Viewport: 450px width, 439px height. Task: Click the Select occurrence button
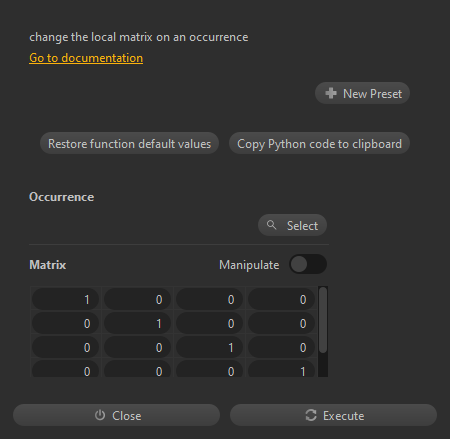(292, 225)
